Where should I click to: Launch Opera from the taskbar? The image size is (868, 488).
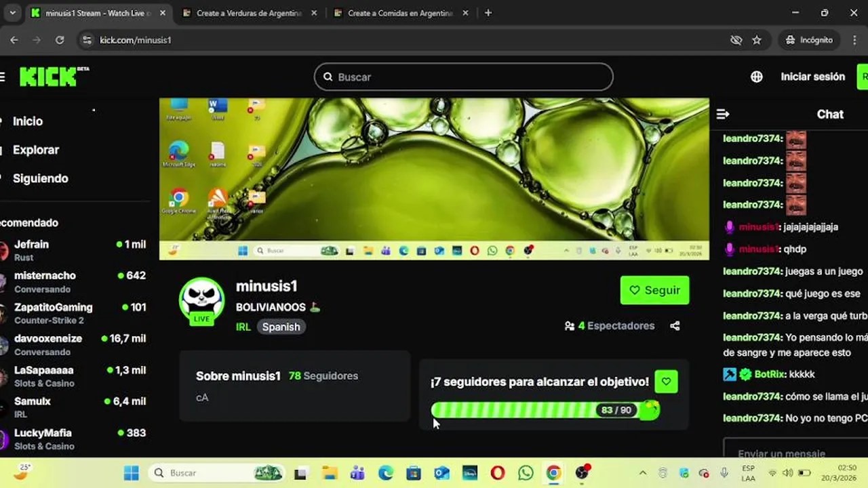[x=498, y=473]
